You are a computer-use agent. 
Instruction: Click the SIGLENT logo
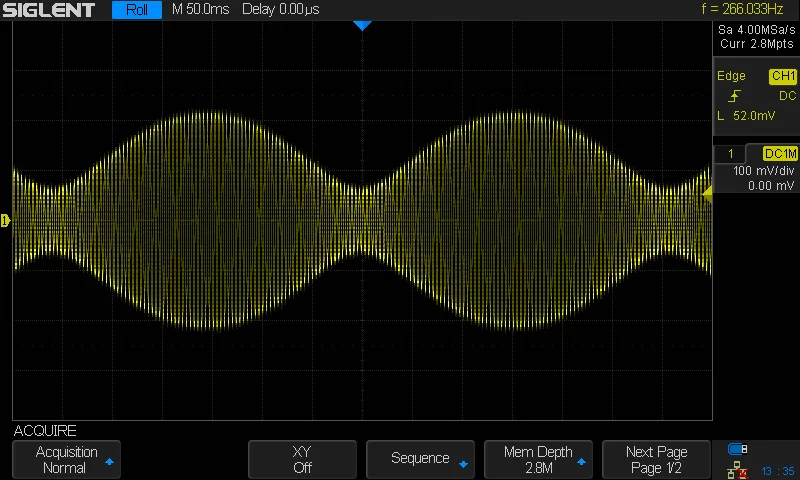(x=48, y=10)
